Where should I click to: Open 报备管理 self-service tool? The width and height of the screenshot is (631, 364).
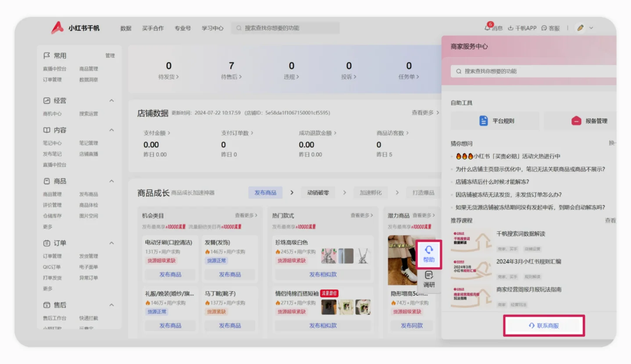[580, 121]
